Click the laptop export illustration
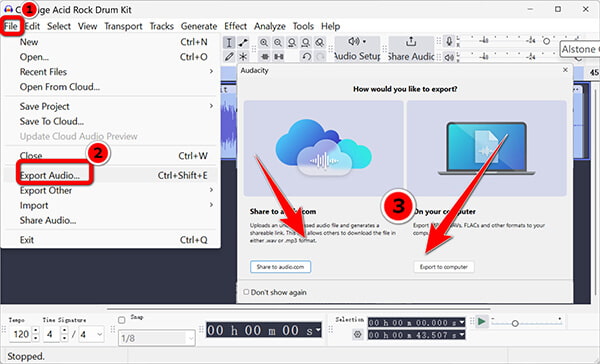 point(486,148)
